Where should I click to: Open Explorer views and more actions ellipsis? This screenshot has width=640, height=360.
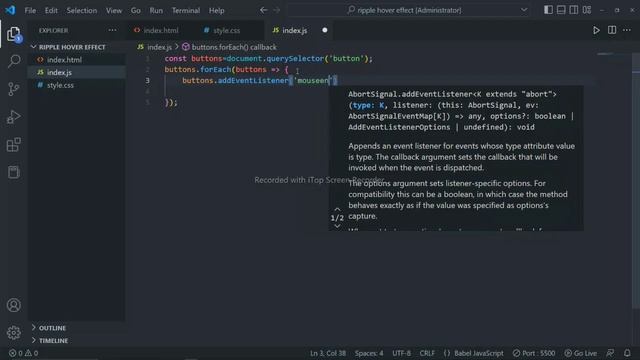[x=112, y=30]
